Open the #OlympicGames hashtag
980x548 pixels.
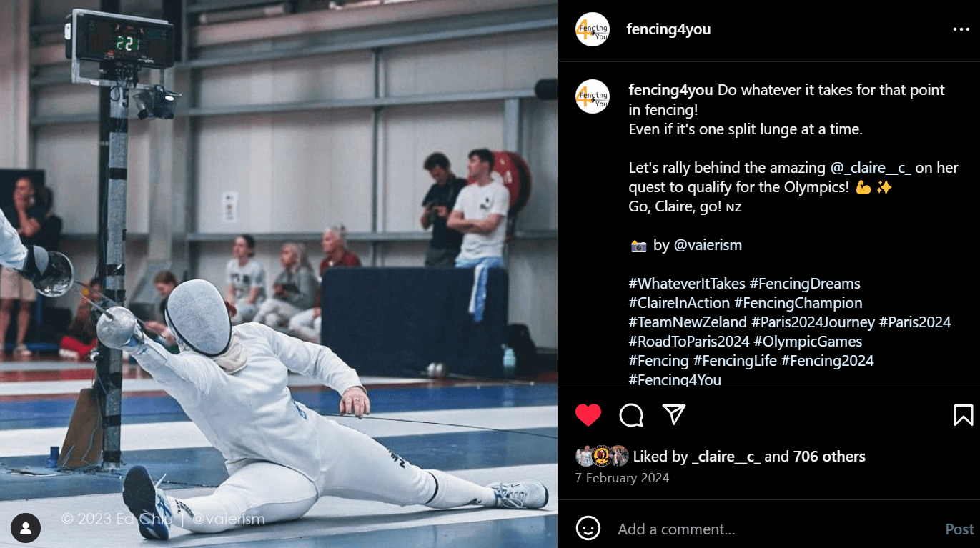point(808,342)
